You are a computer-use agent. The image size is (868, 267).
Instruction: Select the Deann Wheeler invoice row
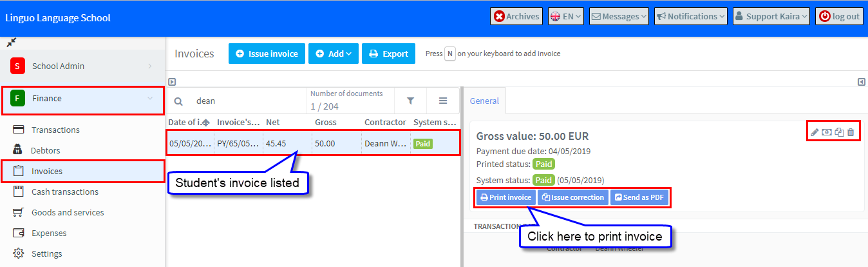pyautogui.click(x=313, y=143)
